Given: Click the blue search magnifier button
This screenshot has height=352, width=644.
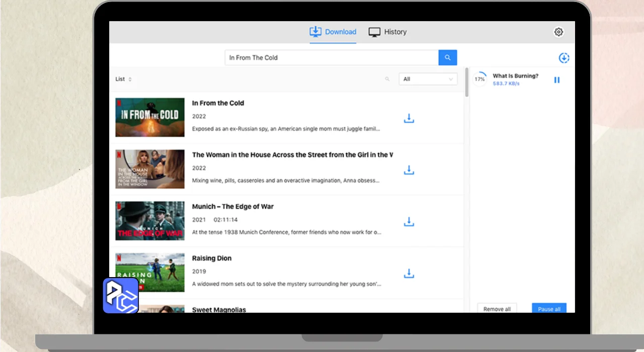Looking at the screenshot, I should [447, 57].
